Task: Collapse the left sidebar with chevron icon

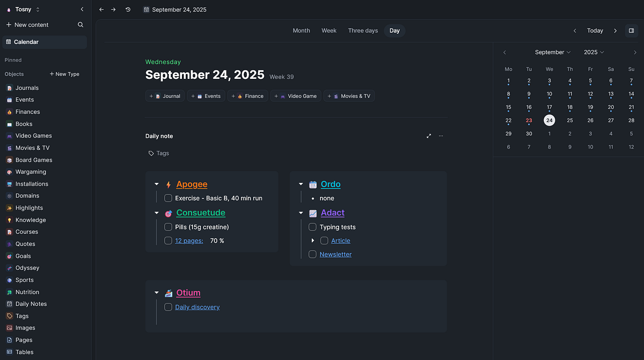Action: pyautogui.click(x=82, y=9)
